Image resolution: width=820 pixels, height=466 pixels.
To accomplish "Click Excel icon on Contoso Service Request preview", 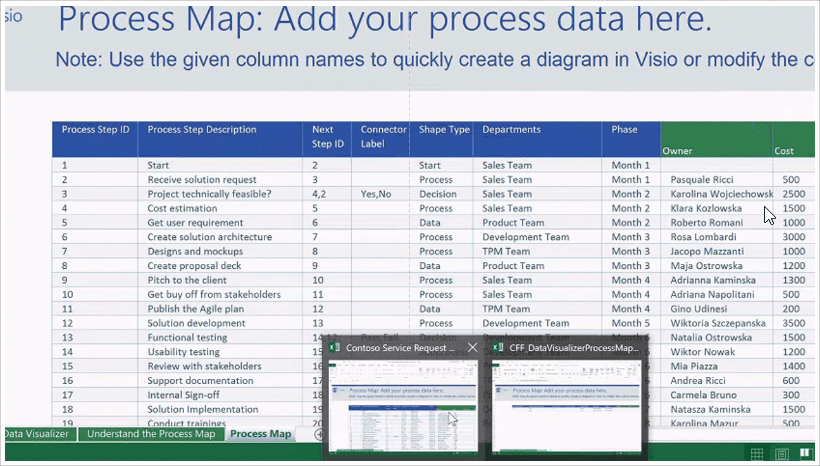I will tap(335, 348).
